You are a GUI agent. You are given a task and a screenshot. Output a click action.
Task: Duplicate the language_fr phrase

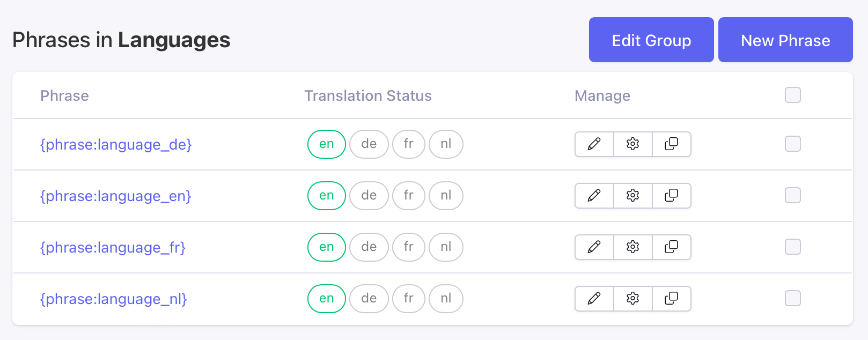point(672,247)
